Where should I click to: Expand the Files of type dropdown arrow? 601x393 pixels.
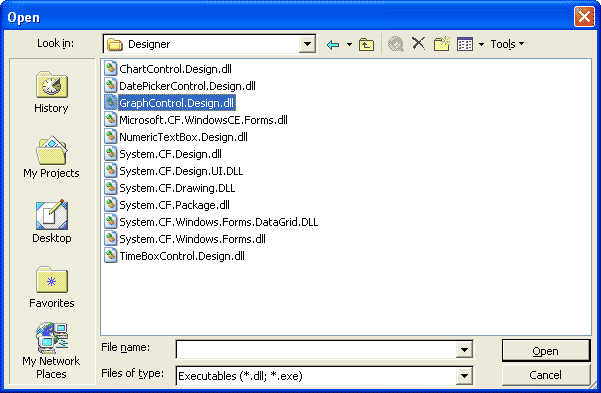[x=464, y=376]
